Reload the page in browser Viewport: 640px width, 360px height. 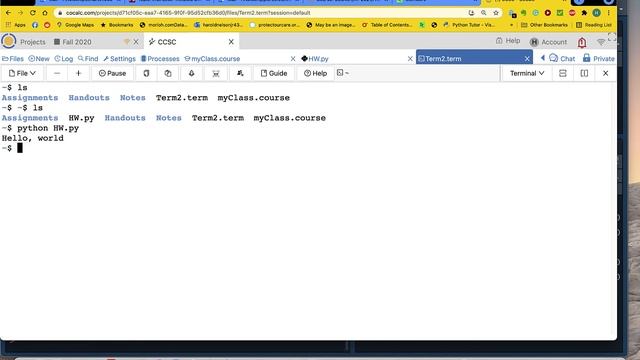click(x=33, y=13)
